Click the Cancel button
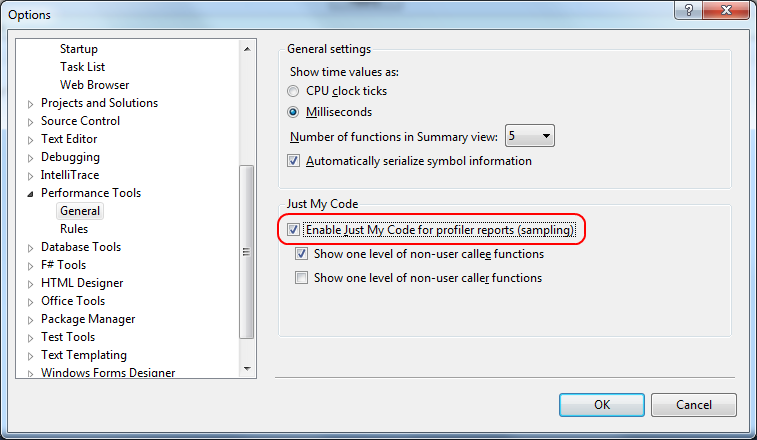The height and width of the screenshot is (440, 757). pyautogui.click(x=694, y=405)
